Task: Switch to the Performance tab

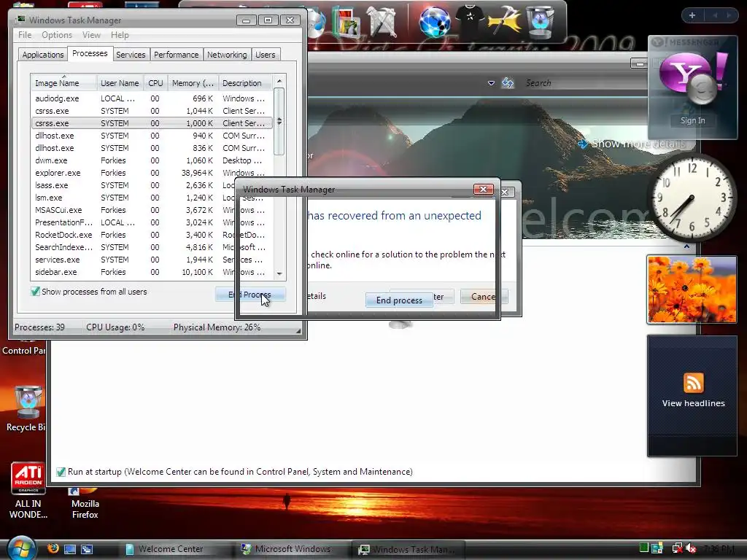Action: (176, 55)
